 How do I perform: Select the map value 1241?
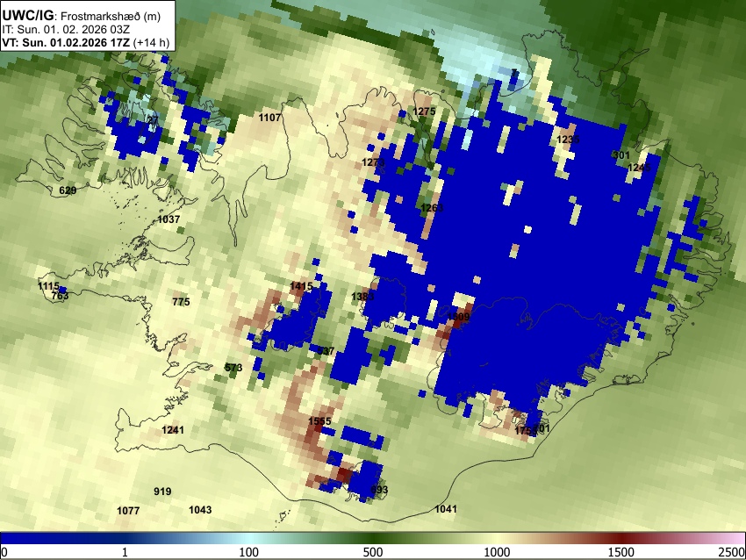[x=173, y=429]
